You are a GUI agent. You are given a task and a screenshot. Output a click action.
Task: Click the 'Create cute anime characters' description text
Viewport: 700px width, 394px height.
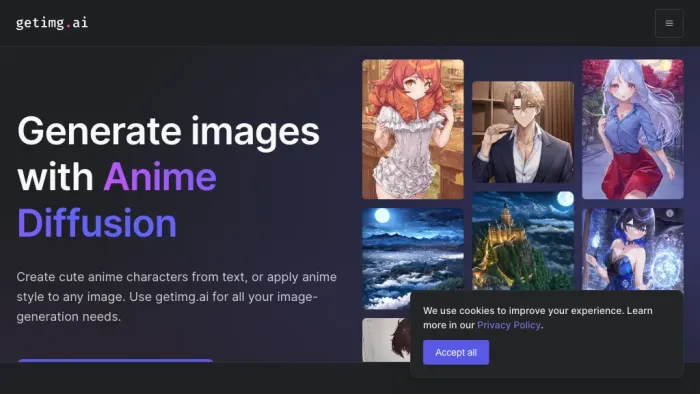177,297
